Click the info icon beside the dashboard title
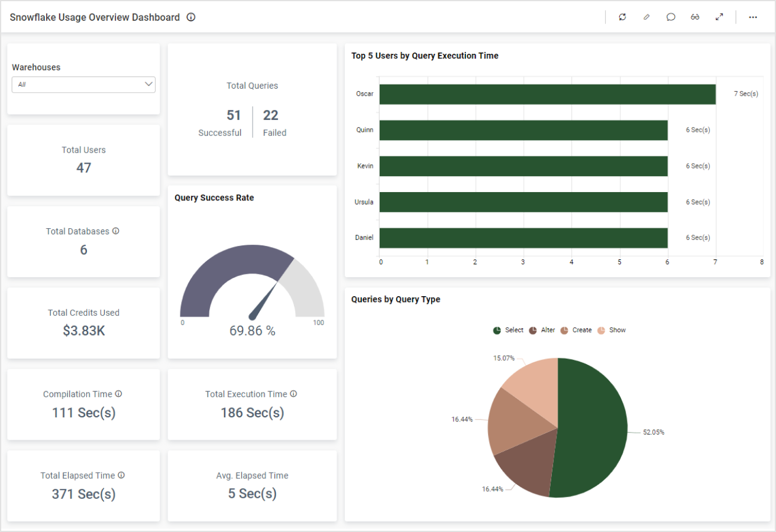 pyautogui.click(x=190, y=17)
